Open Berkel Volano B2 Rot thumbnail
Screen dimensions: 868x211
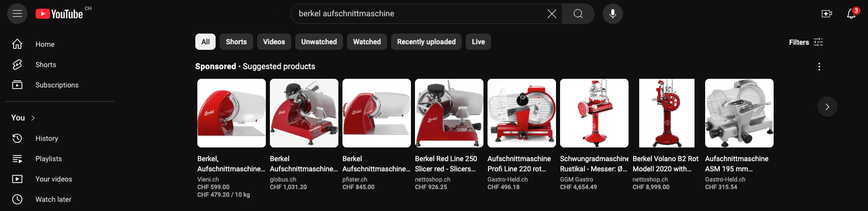[x=667, y=113]
